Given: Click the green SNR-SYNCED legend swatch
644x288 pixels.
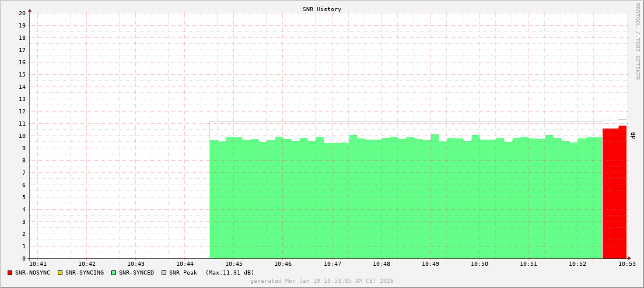Looking at the screenshot, I should click(x=114, y=273).
